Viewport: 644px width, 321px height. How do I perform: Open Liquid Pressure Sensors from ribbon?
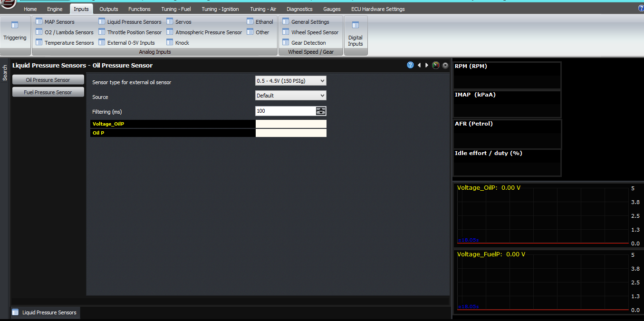[x=130, y=22]
